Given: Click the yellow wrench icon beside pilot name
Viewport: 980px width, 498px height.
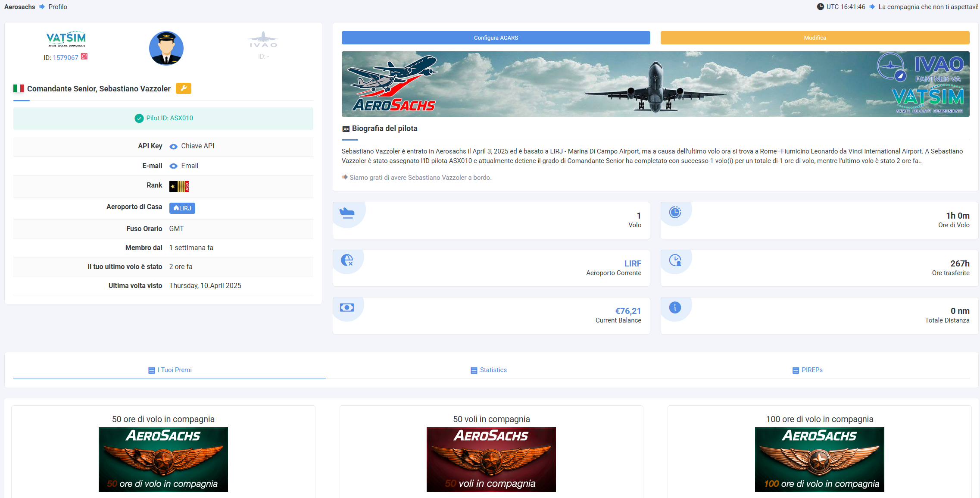Looking at the screenshot, I should (183, 88).
